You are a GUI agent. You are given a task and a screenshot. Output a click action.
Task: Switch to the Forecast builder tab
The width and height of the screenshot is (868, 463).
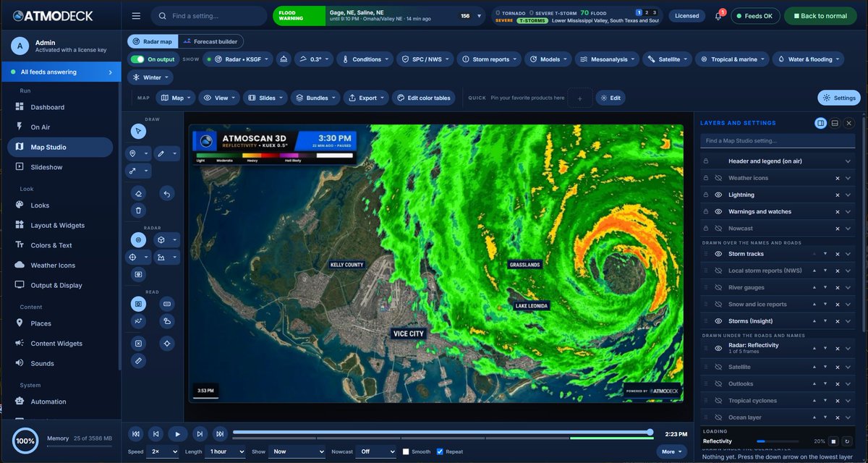pos(210,42)
